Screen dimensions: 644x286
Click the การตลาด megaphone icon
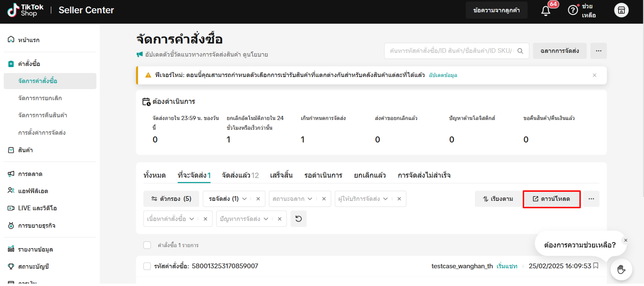(x=11, y=174)
